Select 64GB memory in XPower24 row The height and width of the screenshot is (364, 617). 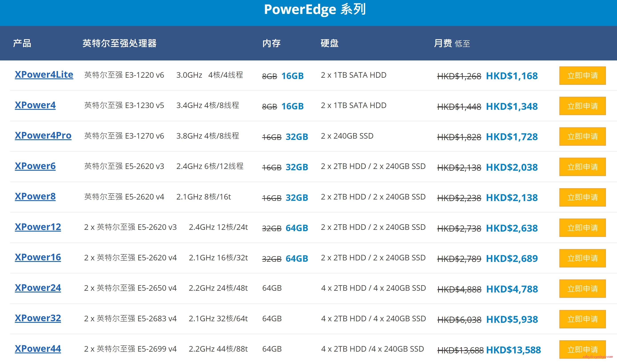coord(272,288)
